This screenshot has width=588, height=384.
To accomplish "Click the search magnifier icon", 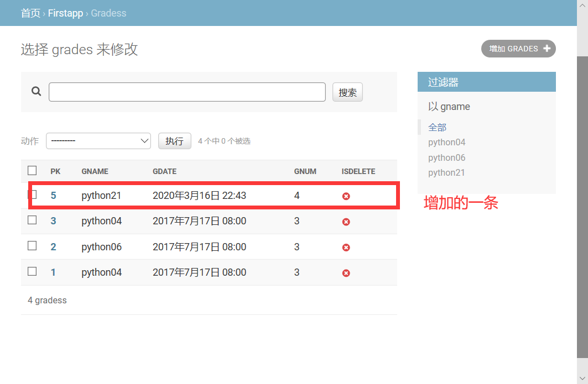I will click(x=36, y=91).
